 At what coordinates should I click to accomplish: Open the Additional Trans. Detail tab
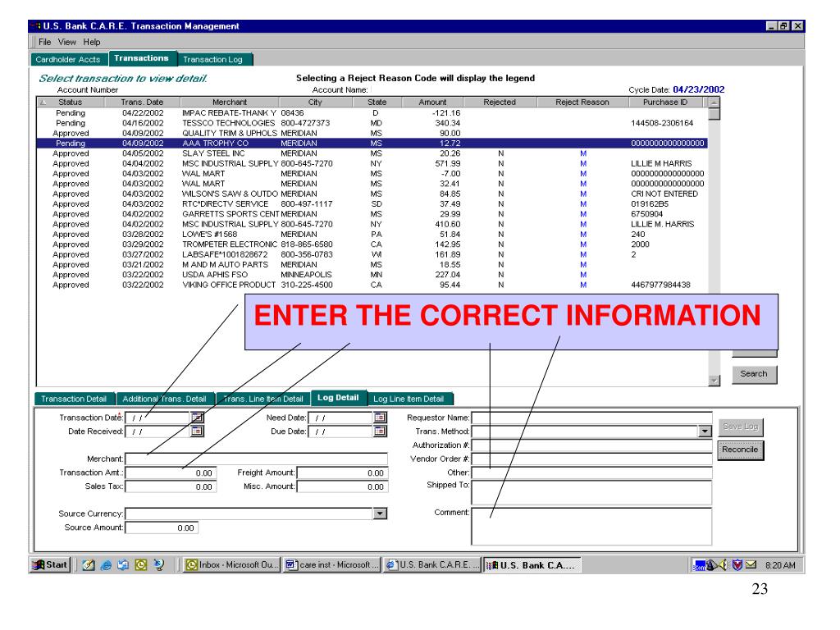pyautogui.click(x=164, y=399)
